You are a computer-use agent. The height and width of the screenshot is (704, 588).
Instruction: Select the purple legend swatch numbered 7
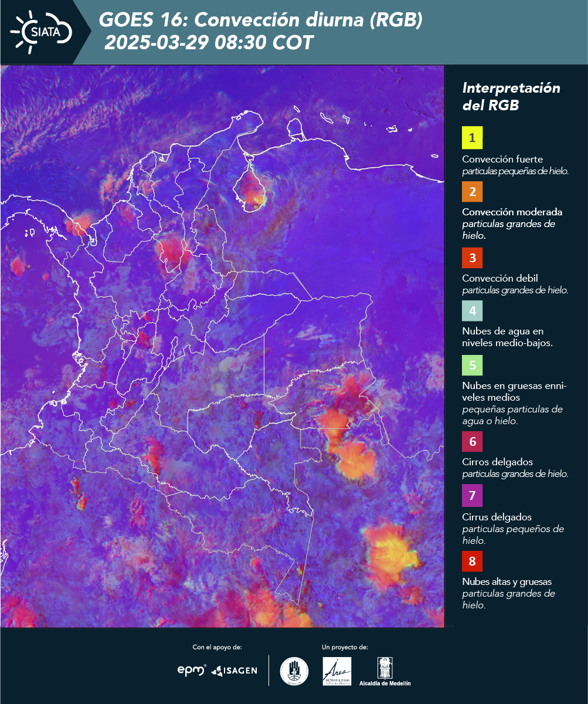click(x=472, y=496)
